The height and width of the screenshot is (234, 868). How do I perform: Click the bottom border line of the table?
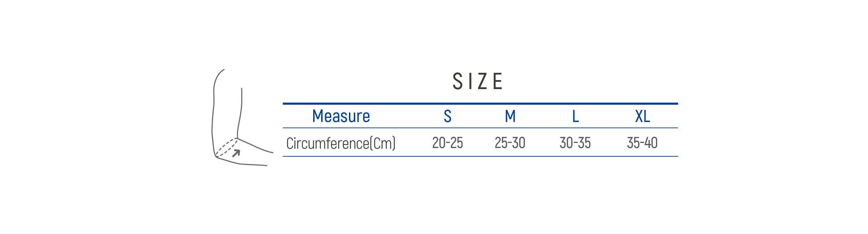(x=480, y=156)
